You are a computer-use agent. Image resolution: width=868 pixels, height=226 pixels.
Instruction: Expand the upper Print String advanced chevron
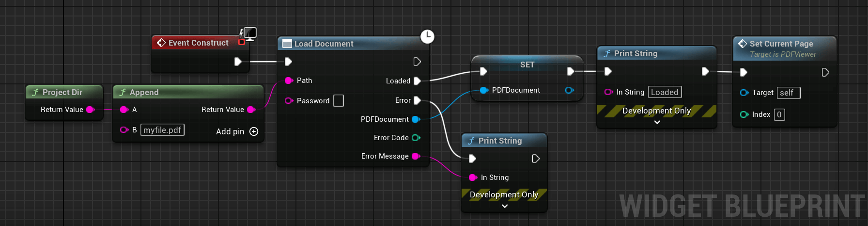(657, 122)
